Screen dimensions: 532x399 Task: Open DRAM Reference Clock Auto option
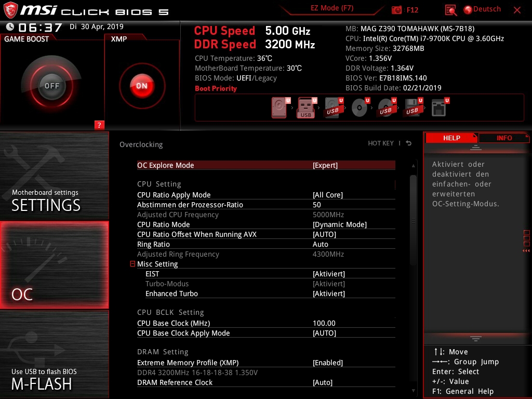pos(266,382)
